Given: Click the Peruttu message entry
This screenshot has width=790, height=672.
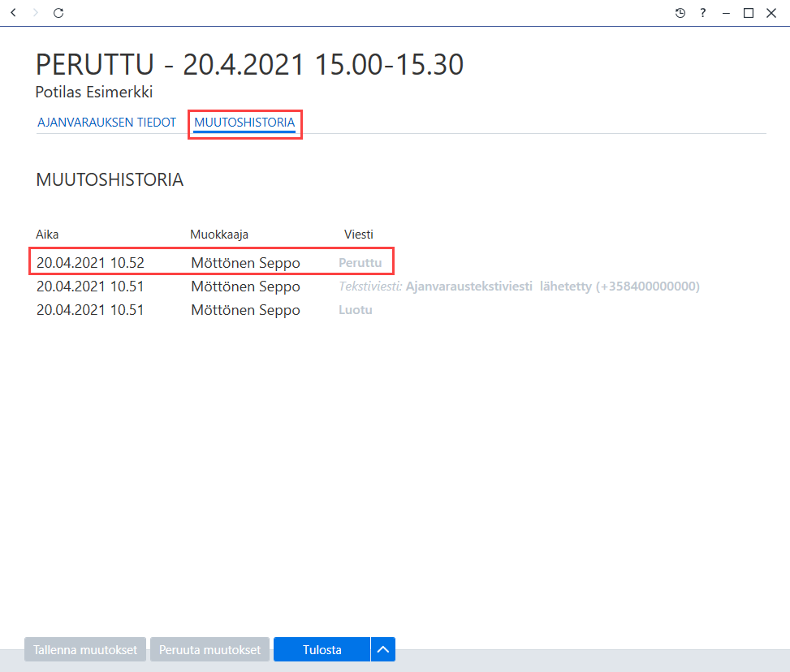Looking at the screenshot, I should (x=360, y=262).
